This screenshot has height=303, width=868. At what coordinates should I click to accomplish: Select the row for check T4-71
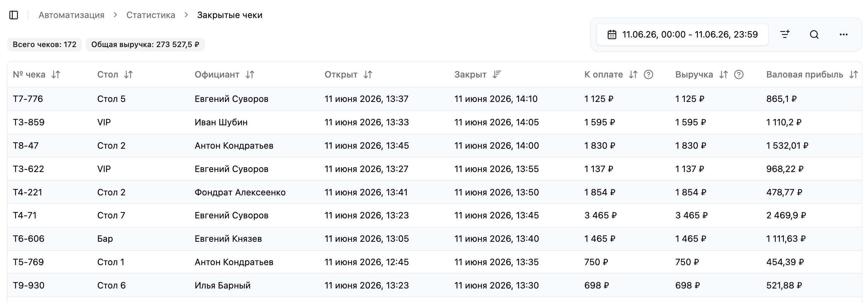pyautogui.click(x=434, y=215)
